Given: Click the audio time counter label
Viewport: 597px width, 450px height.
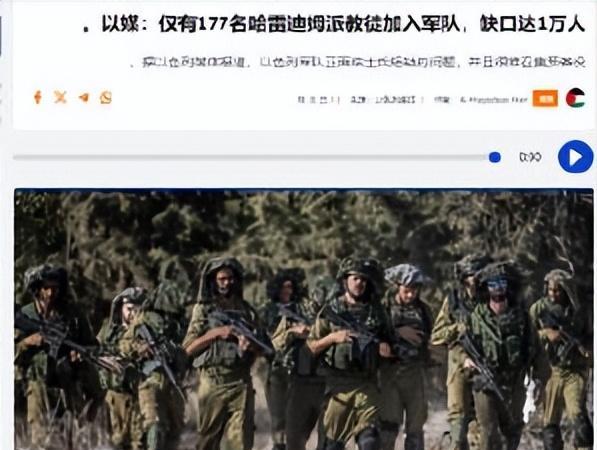Looking at the screenshot, I should tap(530, 157).
